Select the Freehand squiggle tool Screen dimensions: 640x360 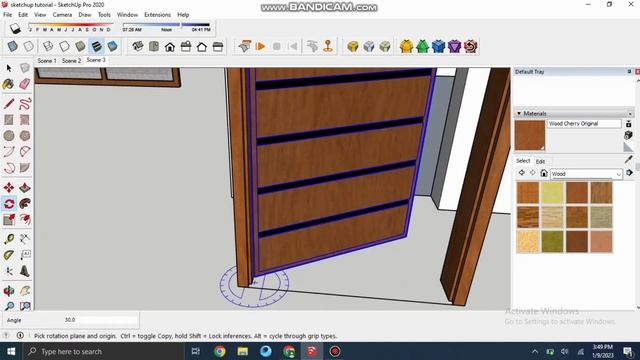click(x=25, y=104)
